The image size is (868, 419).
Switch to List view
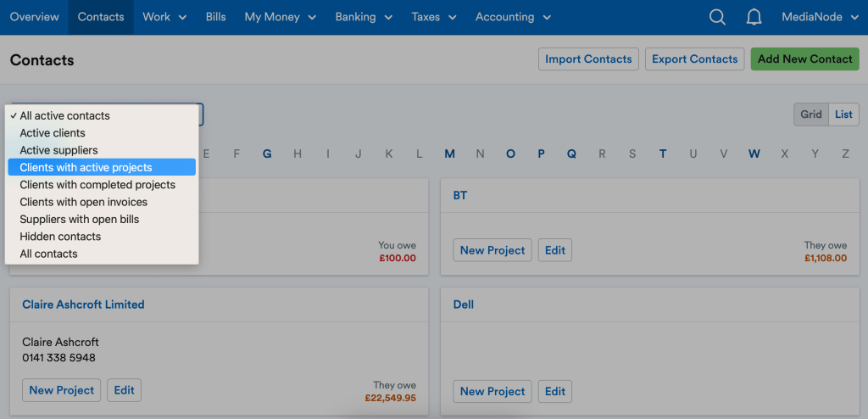pyautogui.click(x=843, y=115)
